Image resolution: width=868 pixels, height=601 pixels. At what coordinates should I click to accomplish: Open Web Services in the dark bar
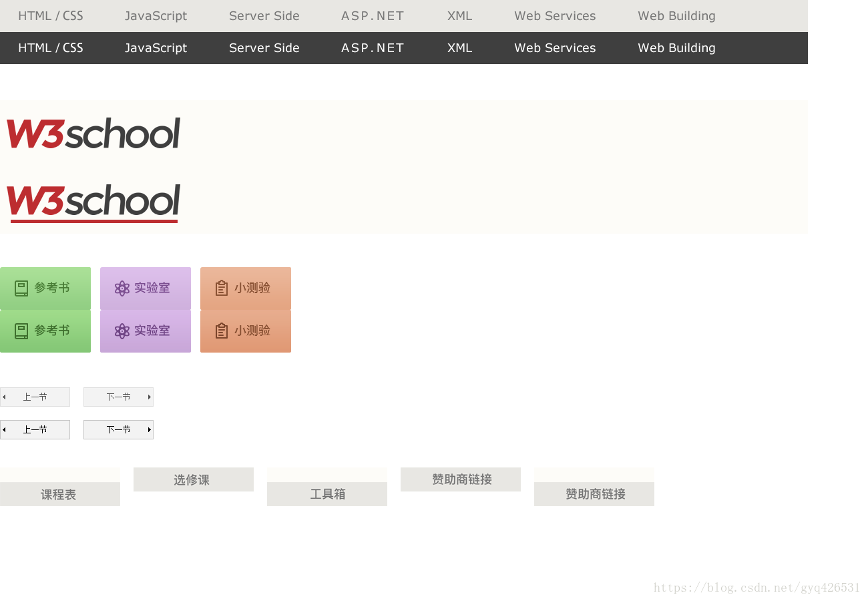pos(555,48)
